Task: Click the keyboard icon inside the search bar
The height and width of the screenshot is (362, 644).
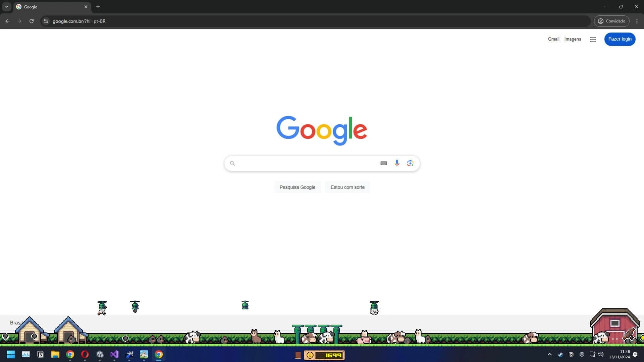Action: click(383, 163)
